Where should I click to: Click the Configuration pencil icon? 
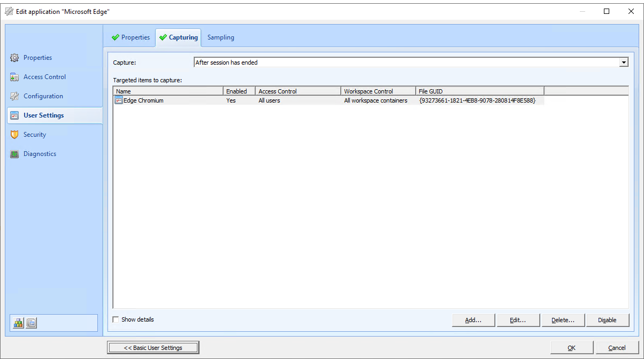click(x=14, y=96)
